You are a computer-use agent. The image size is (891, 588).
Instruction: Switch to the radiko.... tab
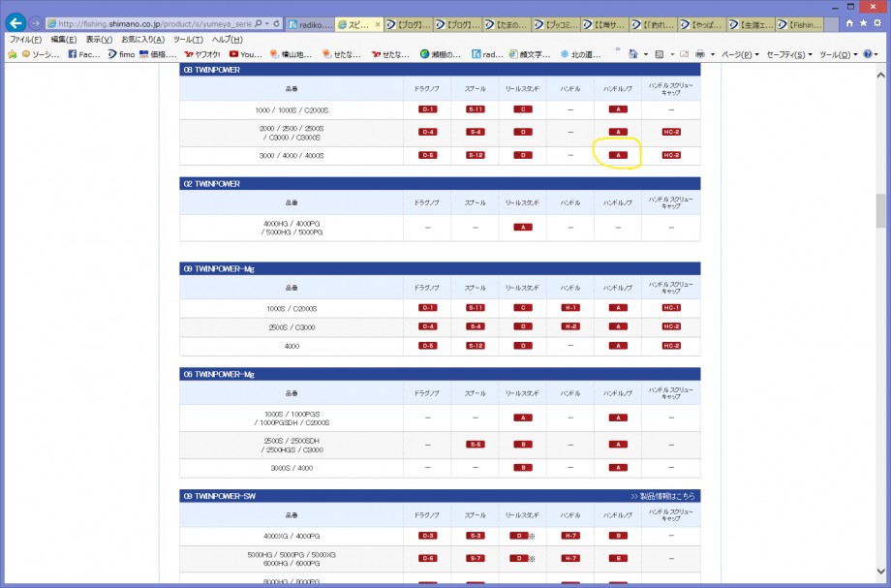310,24
